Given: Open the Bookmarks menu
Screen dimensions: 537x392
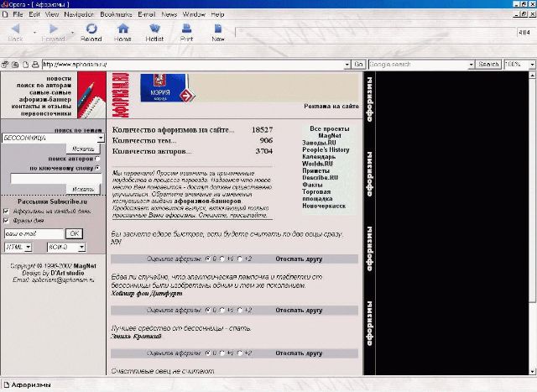Looking at the screenshot, I should click(x=116, y=14).
